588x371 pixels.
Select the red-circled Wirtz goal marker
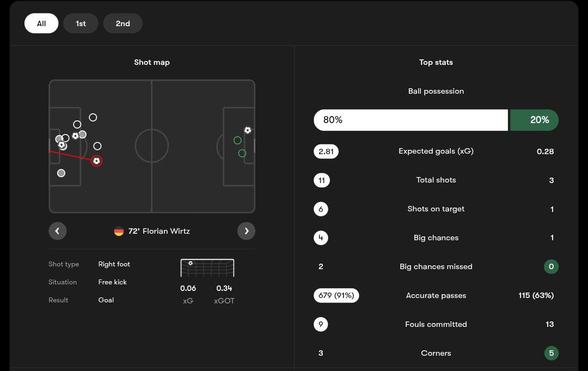click(x=96, y=161)
